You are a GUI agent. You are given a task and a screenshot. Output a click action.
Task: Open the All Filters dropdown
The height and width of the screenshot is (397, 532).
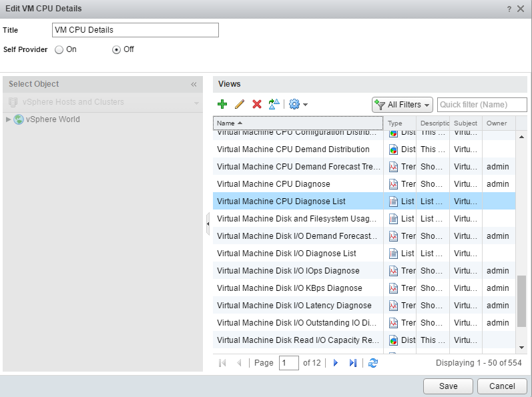click(x=403, y=105)
